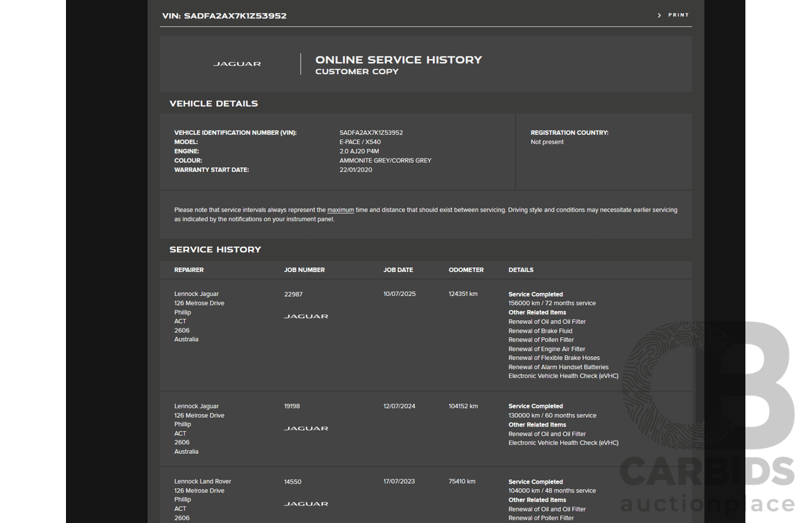Click the DETAILS column header
812x523 pixels.
tap(521, 270)
